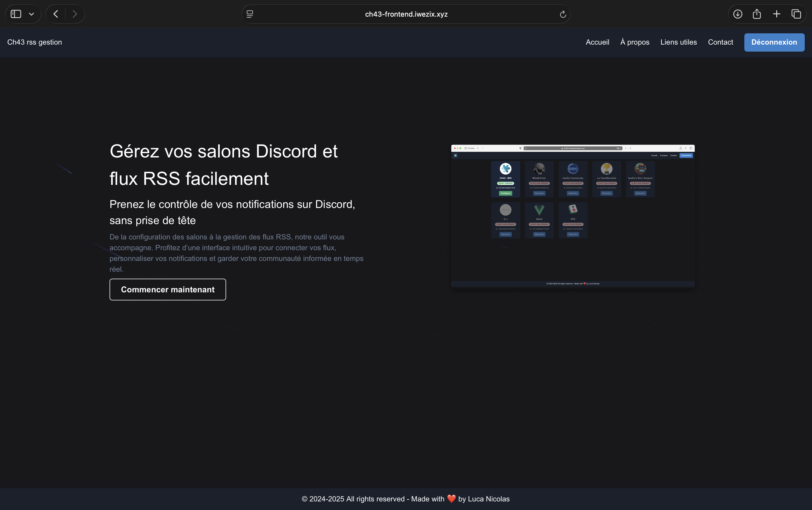The image size is (812, 510).
Task: Open the Accueil page
Action: [597, 42]
